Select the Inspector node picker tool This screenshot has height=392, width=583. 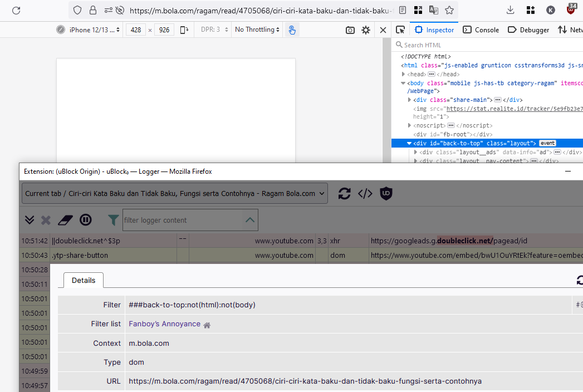click(x=400, y=30)
